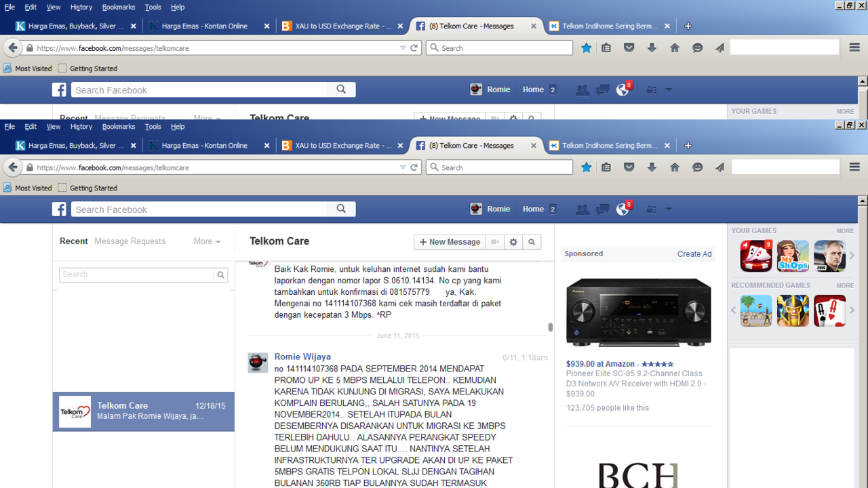Viewport: 868px width, 488px height.
Task: Open the Help menu in the back window
Action: [178, 7]
